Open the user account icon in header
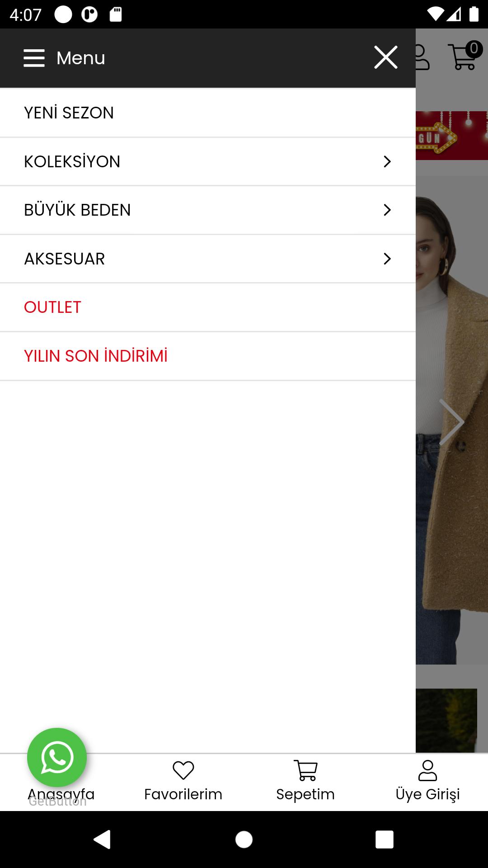 (x=422, y=57)
